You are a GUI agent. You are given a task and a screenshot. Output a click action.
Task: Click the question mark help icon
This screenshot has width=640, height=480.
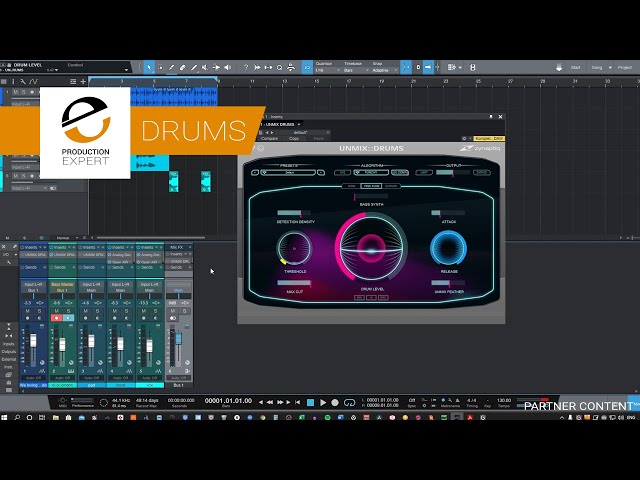(246, 67)
